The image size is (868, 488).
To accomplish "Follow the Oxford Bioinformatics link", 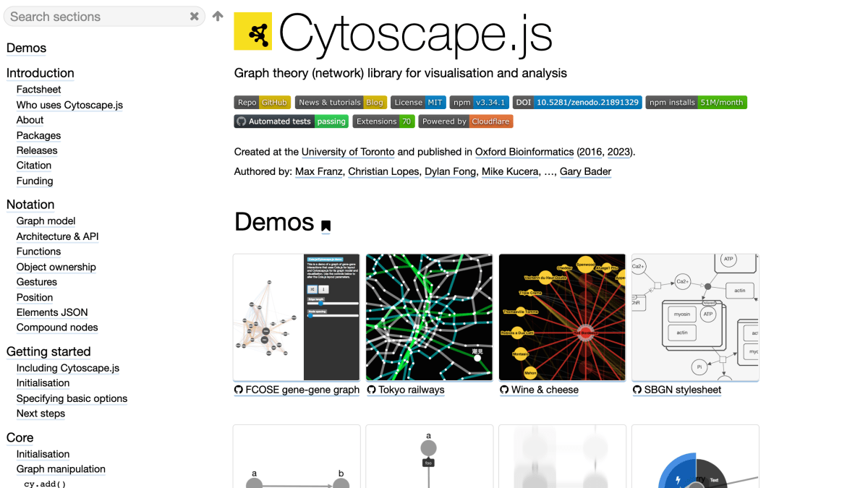I will pos(524,152).
